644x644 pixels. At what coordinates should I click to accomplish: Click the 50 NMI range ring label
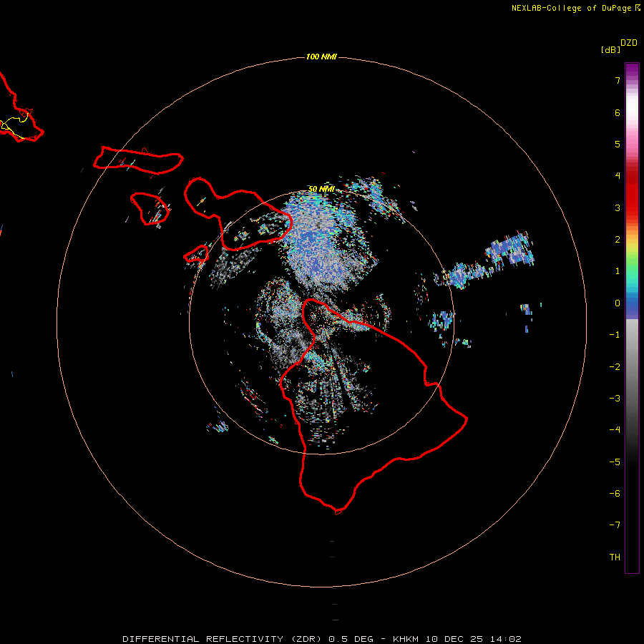321,189
